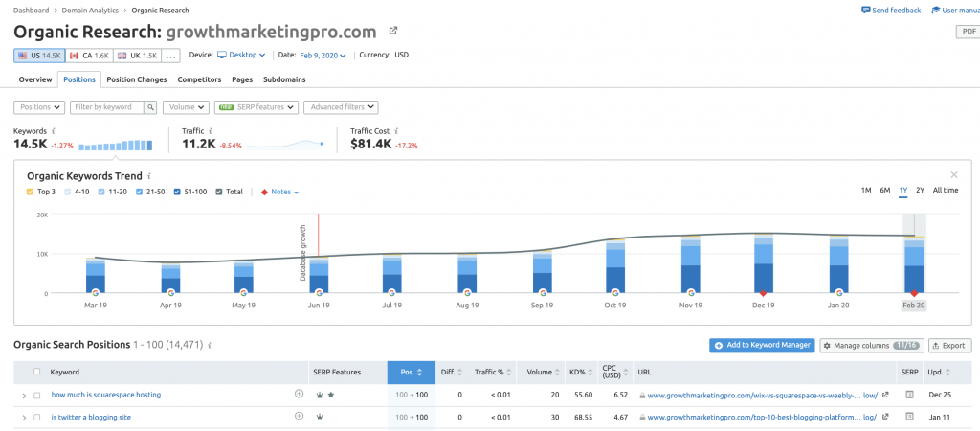Click the red note diamond at Dec 19

click(763, 293)
